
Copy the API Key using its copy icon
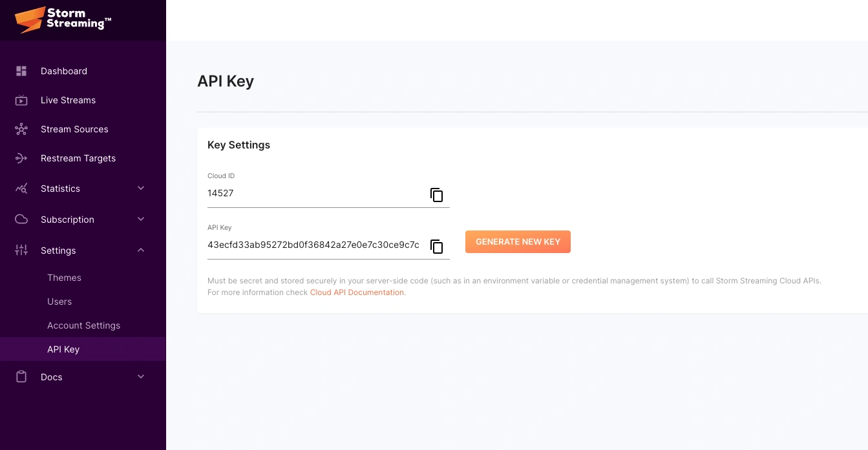coord(437,247)
